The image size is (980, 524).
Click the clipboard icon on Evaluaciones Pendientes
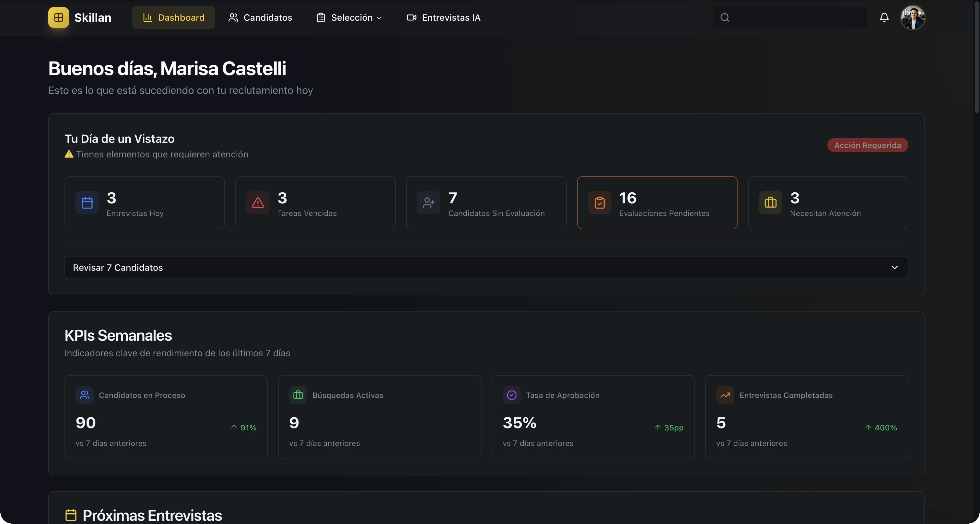(x=599, y=203)
